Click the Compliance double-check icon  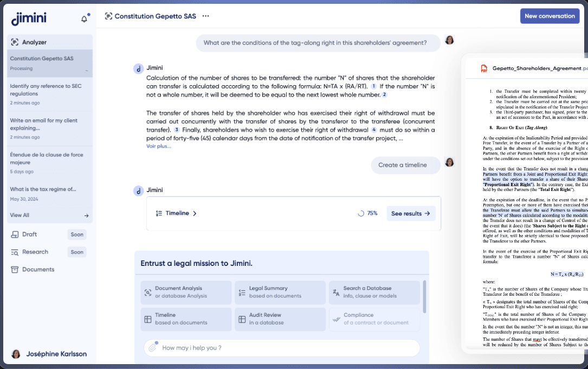[336, 319]
